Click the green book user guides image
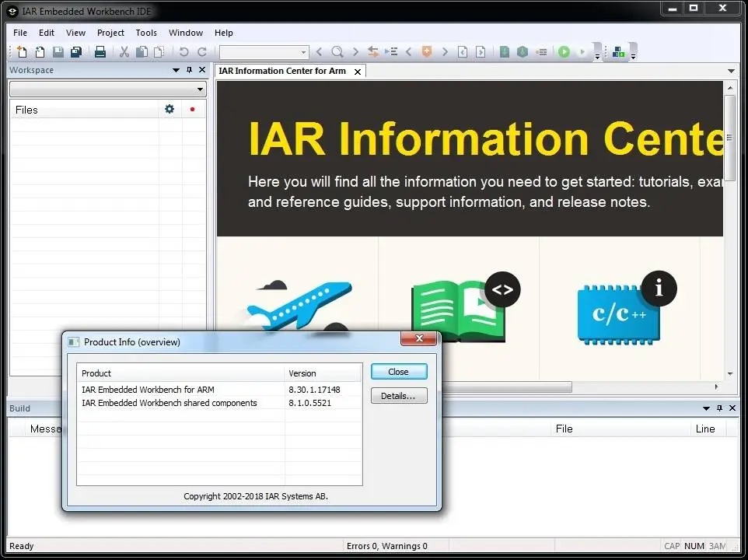 point(465,307)
